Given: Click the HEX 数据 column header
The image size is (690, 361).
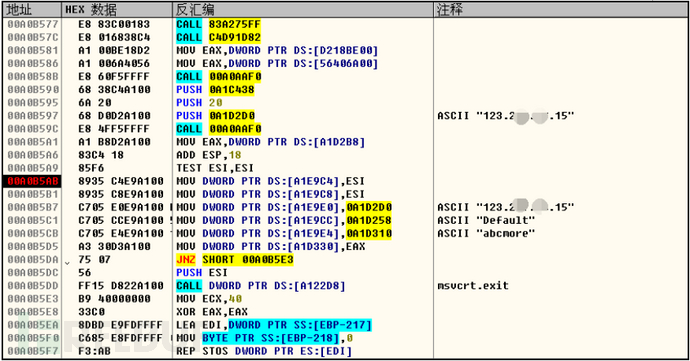Looking at the screenshot, I should [117, 10].
